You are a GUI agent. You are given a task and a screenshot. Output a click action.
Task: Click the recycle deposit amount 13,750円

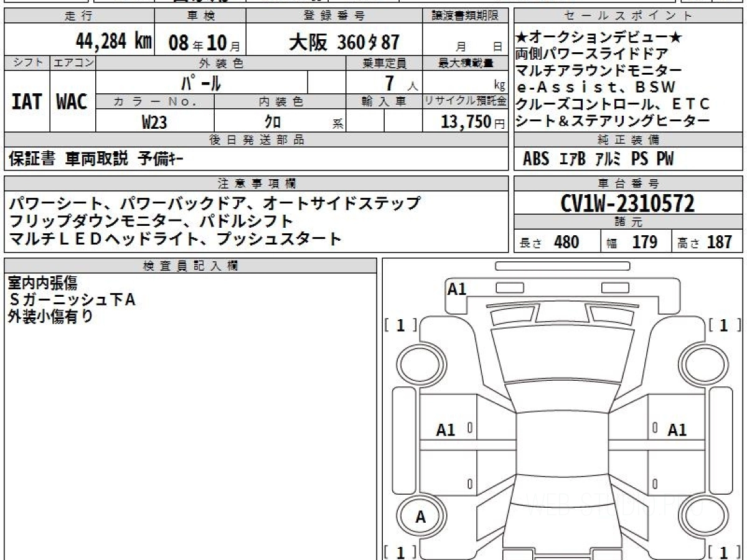click(466, 122)
